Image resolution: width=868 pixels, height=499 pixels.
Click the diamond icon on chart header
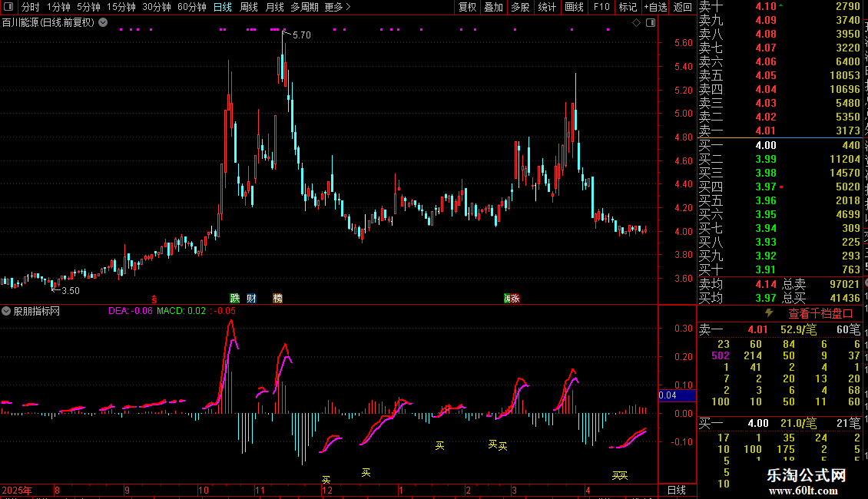[636, 23]
